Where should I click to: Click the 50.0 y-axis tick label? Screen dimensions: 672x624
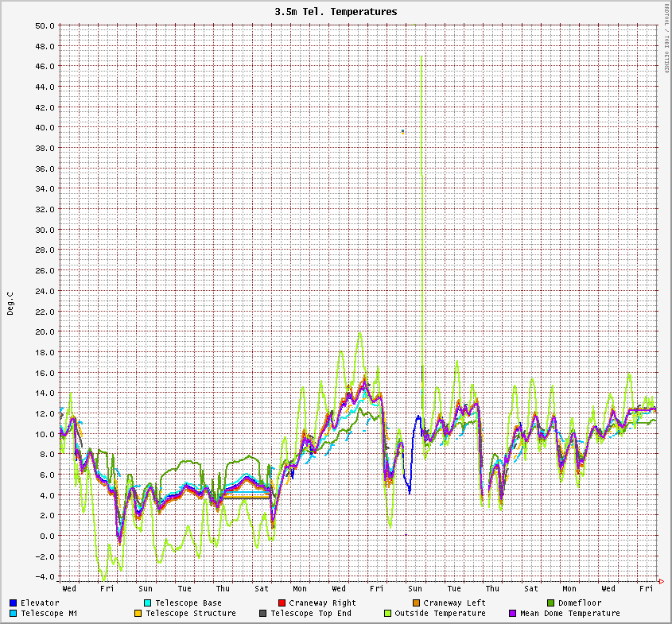[x=45, y=25]
